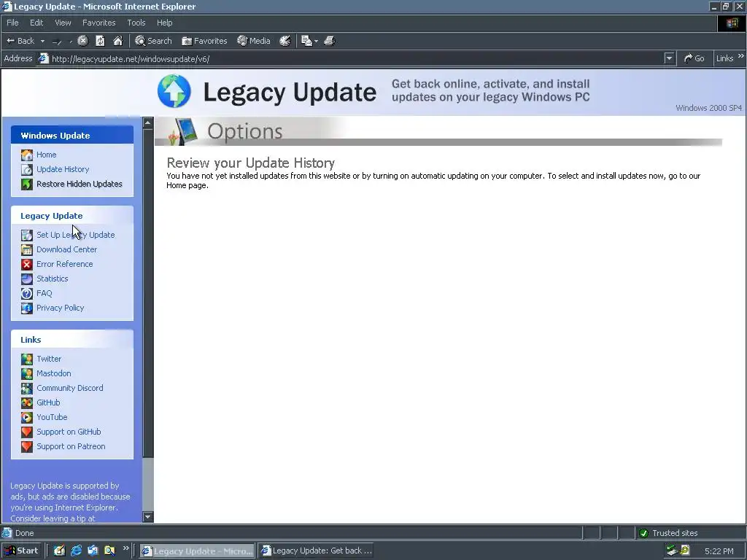Click the sidebar scroll down arrow
747x560 pixels.
click(x=147, y=517)
